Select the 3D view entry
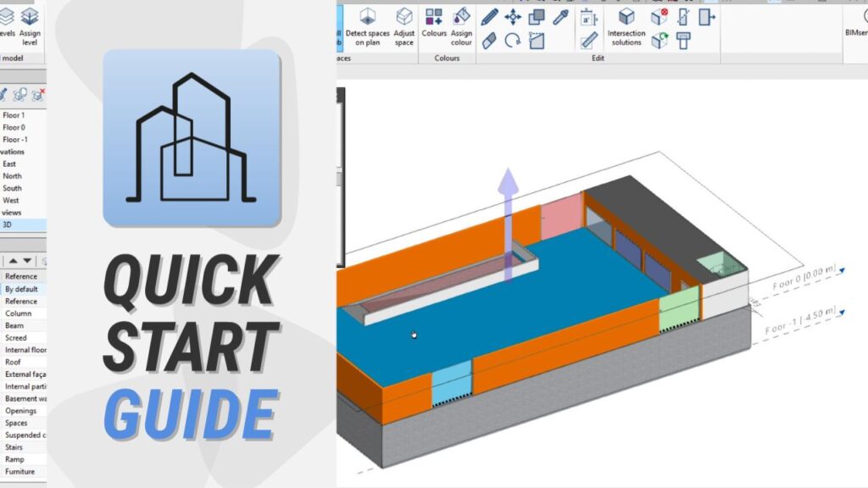 click(8, 225)
